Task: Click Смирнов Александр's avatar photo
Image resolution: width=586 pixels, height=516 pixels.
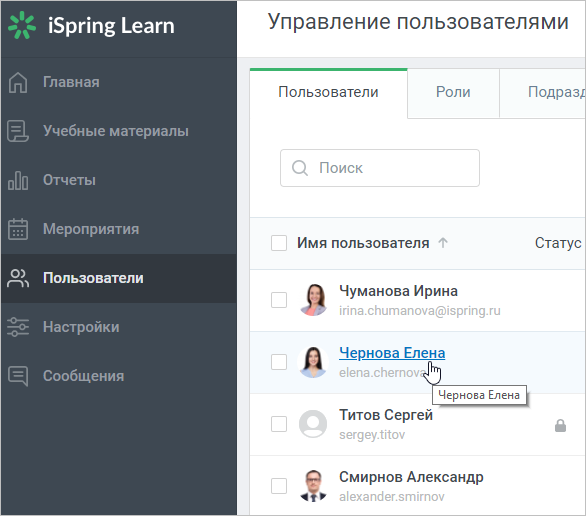Action: pos(313,486)
